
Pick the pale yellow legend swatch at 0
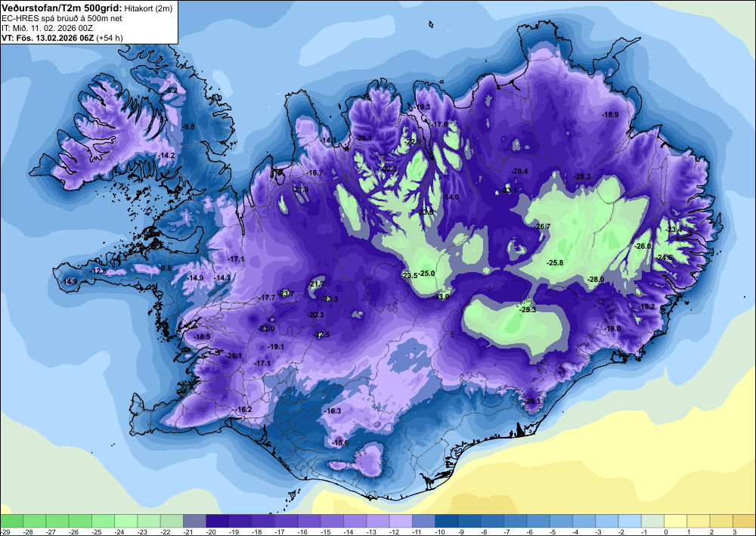coord(675,521)
